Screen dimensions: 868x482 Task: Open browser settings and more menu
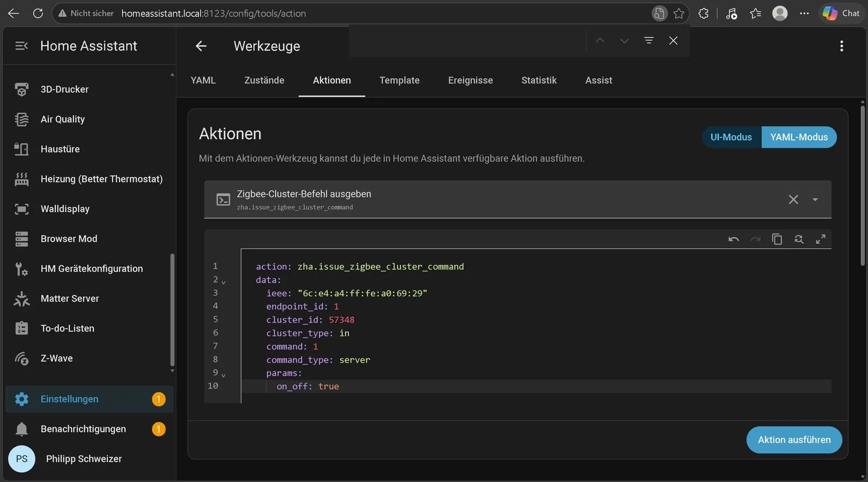pos(804,13)
